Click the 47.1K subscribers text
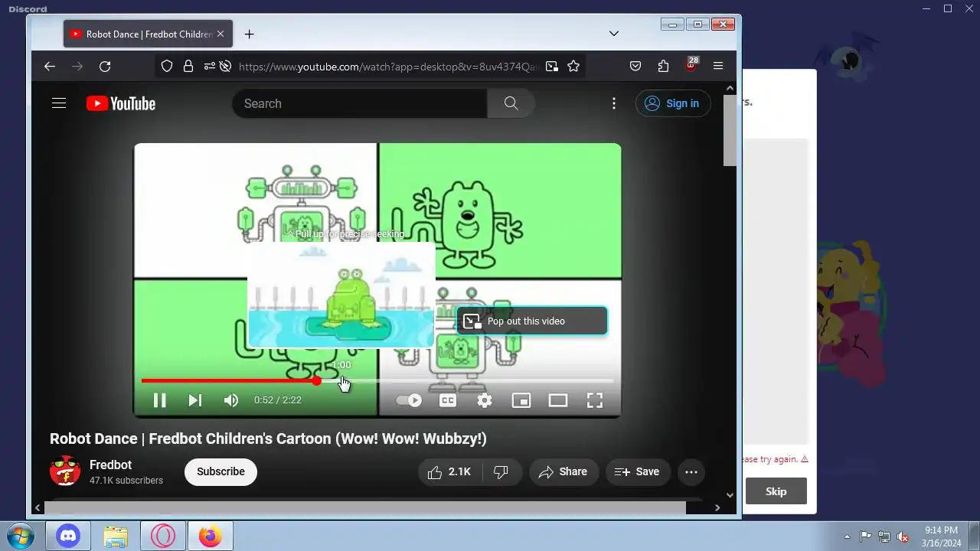 pos(126,481)
